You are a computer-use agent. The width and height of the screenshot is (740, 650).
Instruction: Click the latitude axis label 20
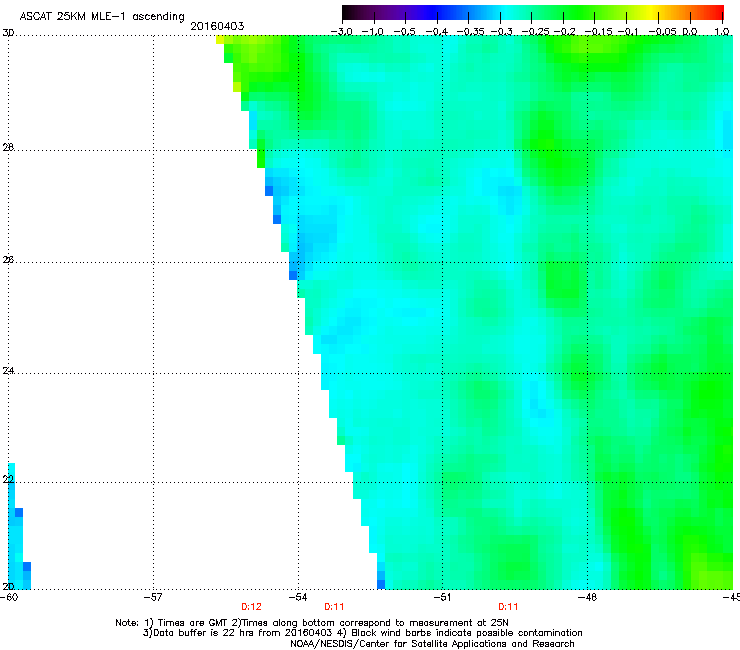(x=8, y=587)
